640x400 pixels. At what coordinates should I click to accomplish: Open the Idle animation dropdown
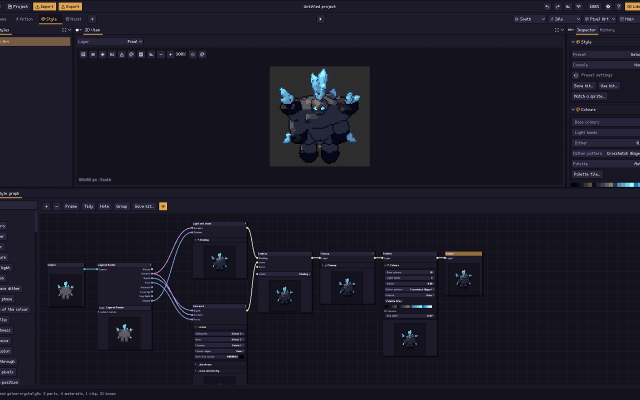click(564, 19)
